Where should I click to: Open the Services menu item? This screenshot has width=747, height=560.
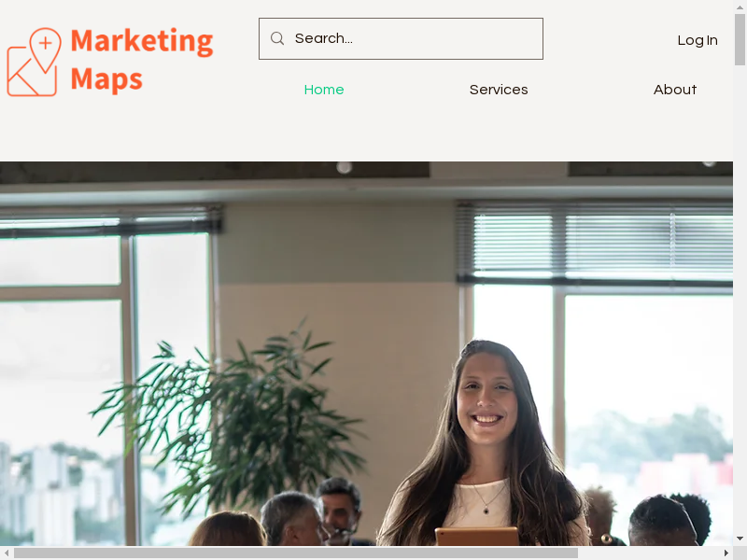(x=499, y=90)
